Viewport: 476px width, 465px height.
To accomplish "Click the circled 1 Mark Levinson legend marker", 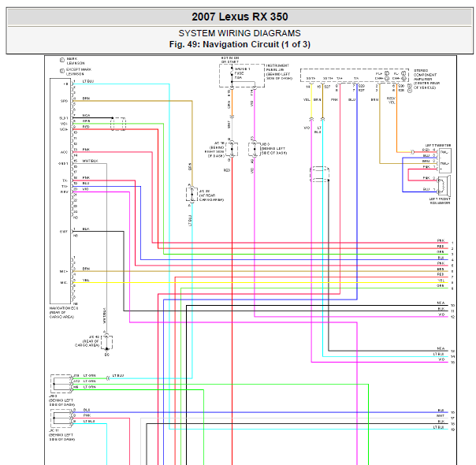I will 62,61.
